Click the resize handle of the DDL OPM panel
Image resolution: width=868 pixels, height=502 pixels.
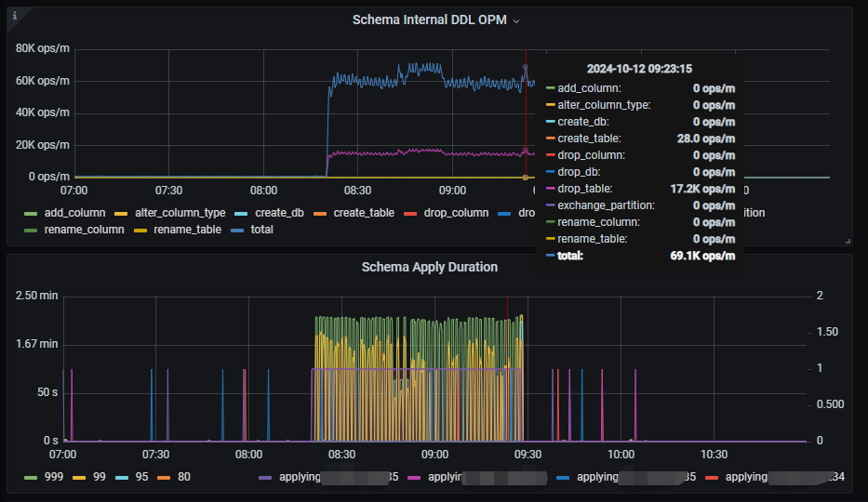point(848,241)
